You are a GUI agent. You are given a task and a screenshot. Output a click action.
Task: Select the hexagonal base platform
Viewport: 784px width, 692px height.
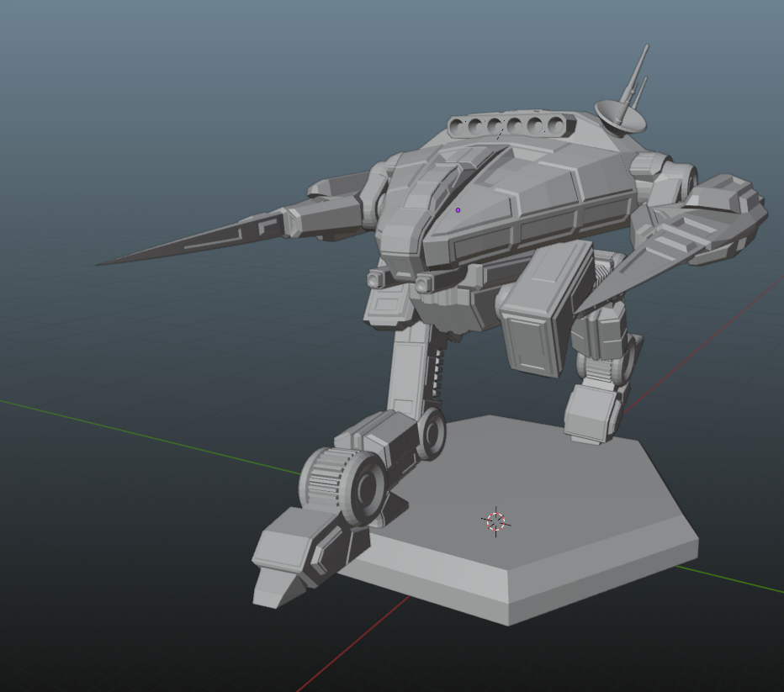[517, 520]
